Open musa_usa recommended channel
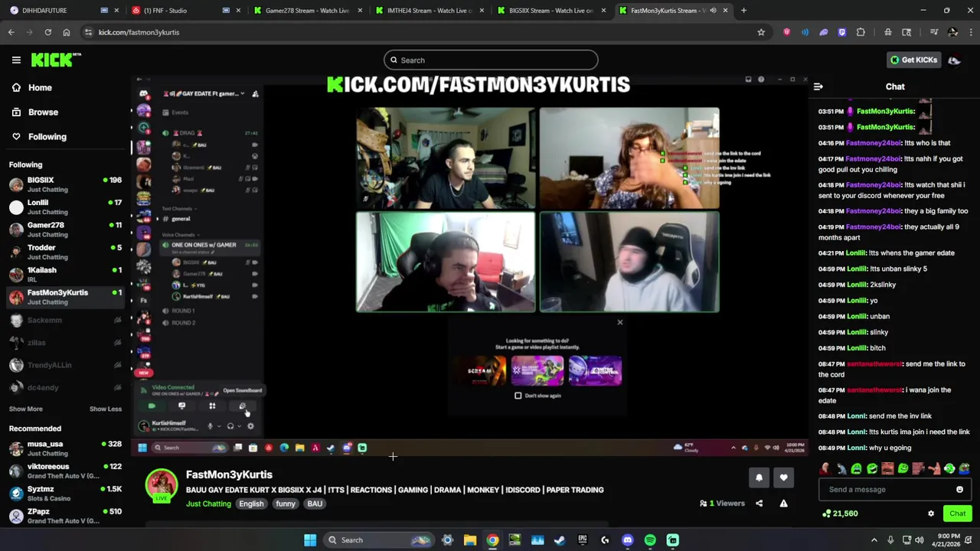This screenshot has width=980, height=551. [66, 448]
